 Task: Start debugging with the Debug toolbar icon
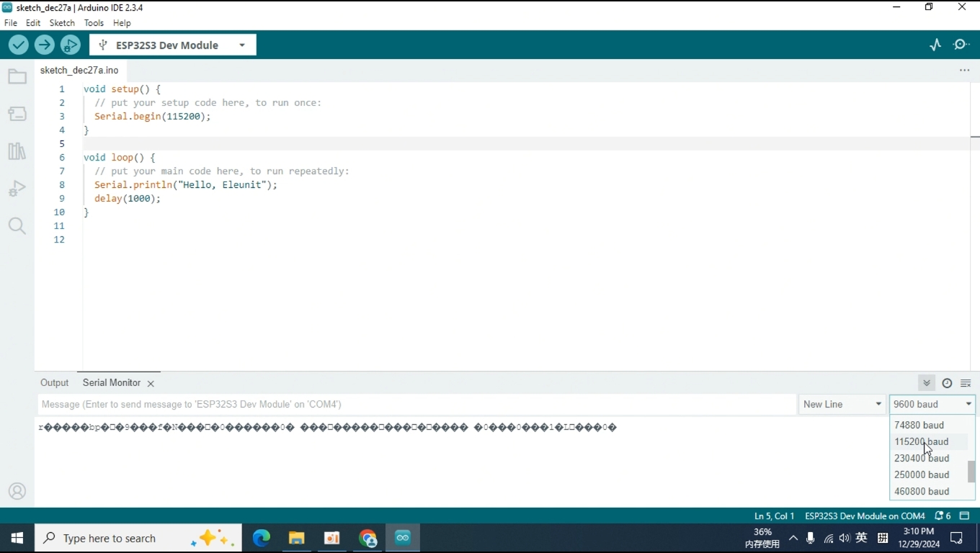pyautogui.click(x=71, y=45)
